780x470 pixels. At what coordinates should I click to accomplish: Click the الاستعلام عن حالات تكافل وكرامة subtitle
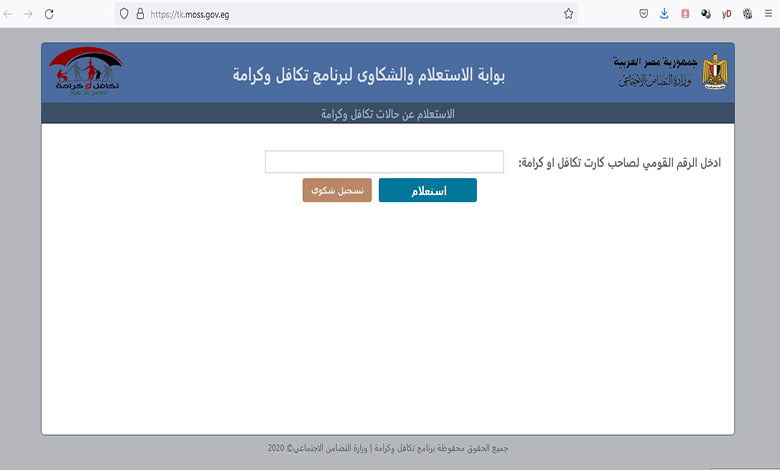[388, 114]
